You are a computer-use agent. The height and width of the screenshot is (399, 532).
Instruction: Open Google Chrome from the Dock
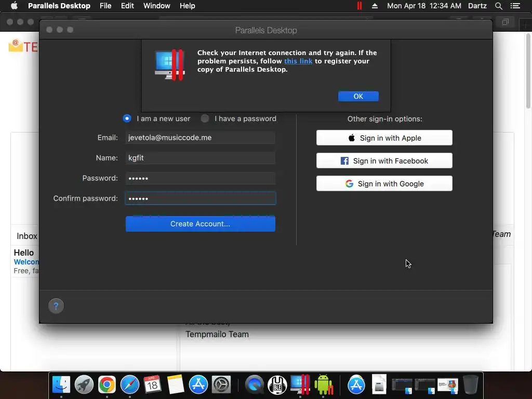pos(107,385)
